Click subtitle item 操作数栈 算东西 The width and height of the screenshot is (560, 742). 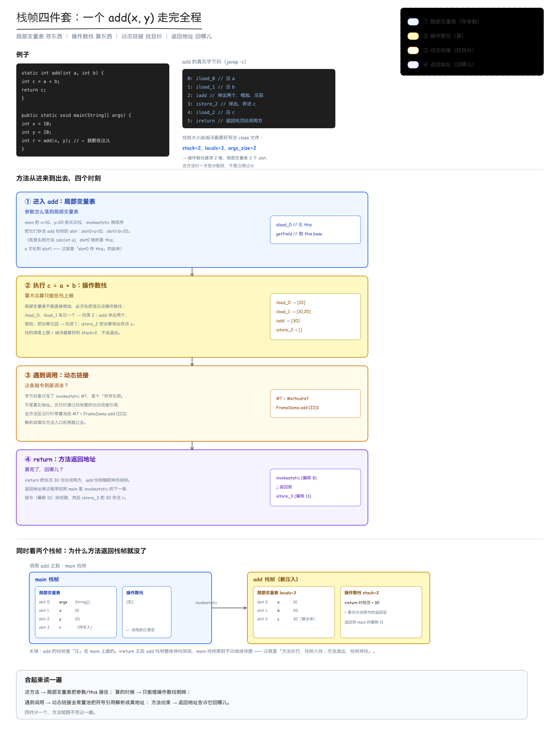[x=91, y=36]
